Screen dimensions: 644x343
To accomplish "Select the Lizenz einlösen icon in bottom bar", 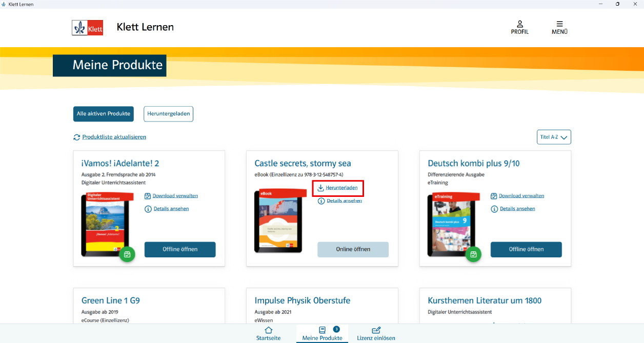I will (376, 331).
